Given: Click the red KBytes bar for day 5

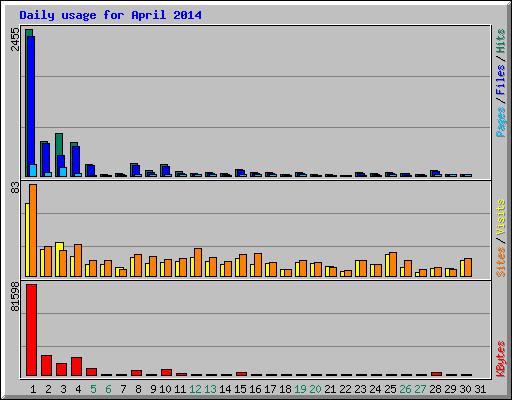Looking at the screenshot, I should 91,372.
